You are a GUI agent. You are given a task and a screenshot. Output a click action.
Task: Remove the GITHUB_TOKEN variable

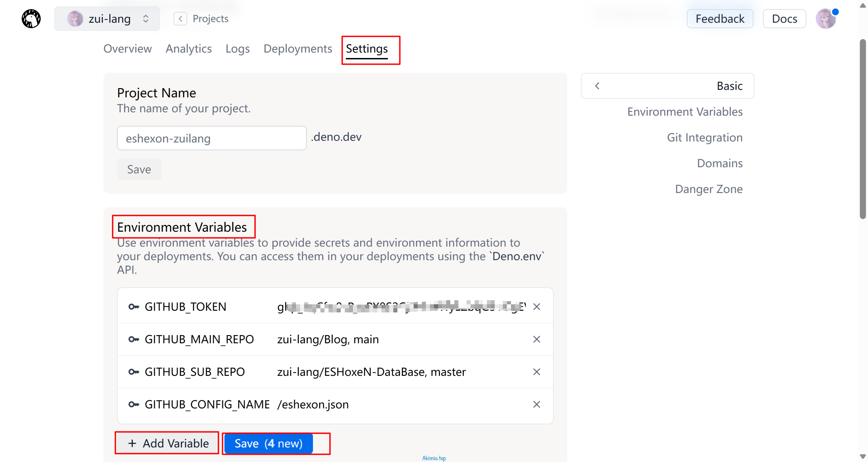[536, 307]
